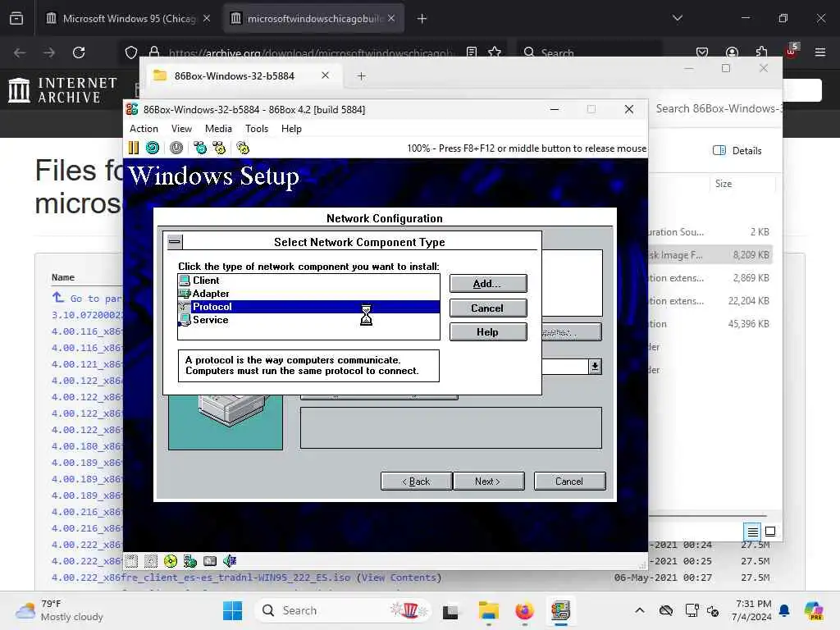
Task: Click the View Contents link
Action: click(x=399, y=577)
